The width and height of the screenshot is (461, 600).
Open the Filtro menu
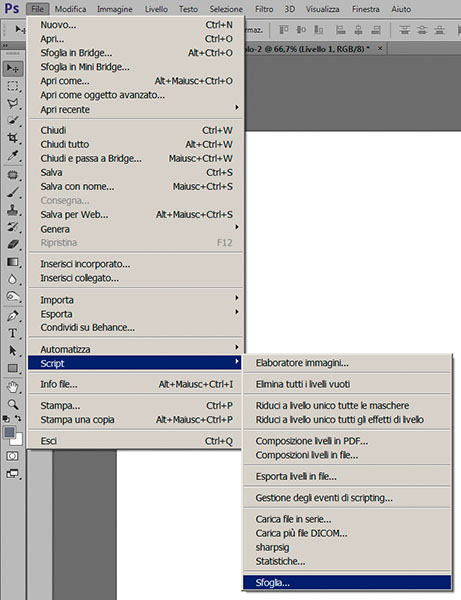[x=264, y=9]
